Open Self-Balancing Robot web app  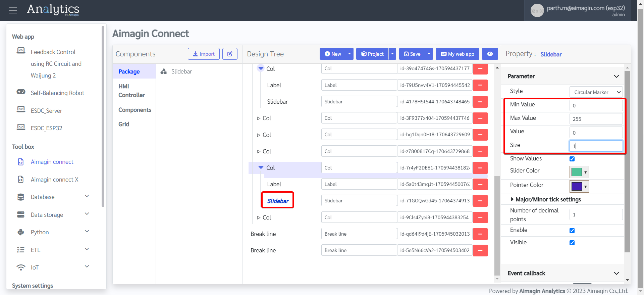[x=57, y=93]
